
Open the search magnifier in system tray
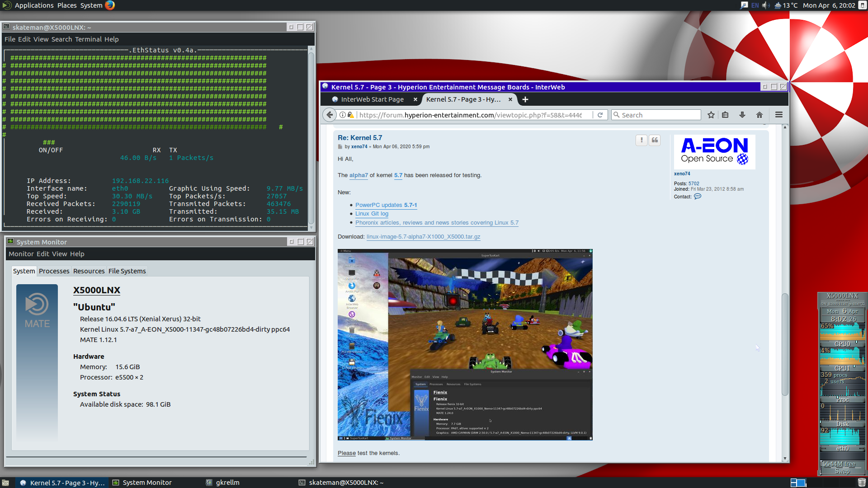tap(744, 5)
